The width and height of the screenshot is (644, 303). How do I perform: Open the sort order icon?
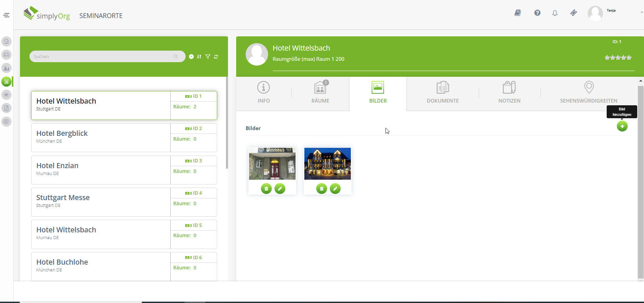(199, 57)
